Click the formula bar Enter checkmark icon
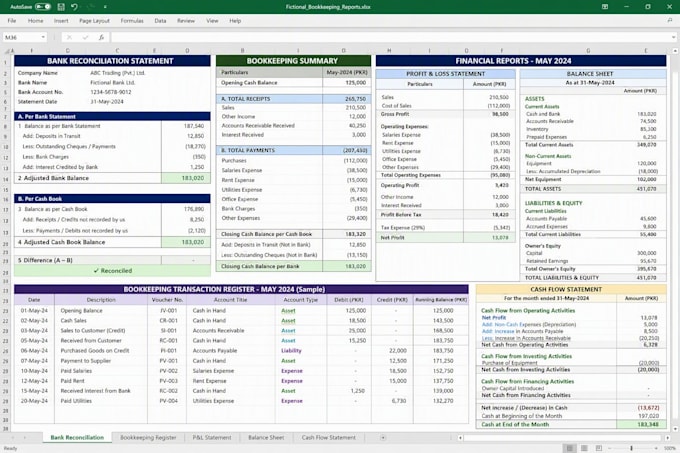680x453 pixels. pyautogui.click(x=85, y=37)
